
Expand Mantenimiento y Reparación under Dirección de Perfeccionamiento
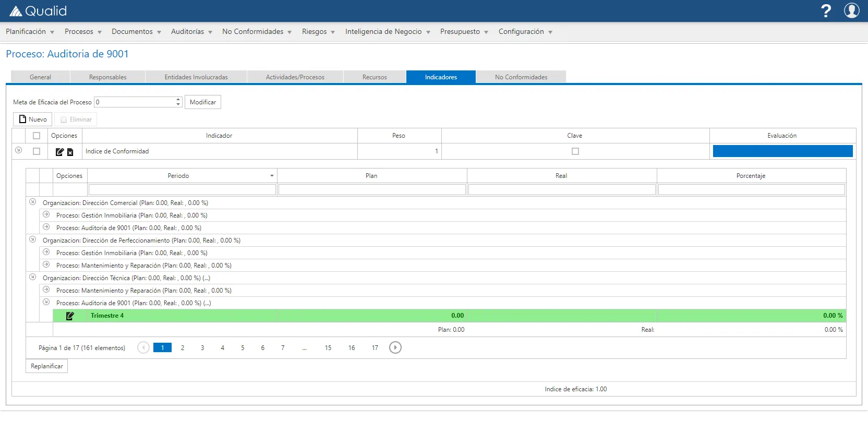[46, 264]
